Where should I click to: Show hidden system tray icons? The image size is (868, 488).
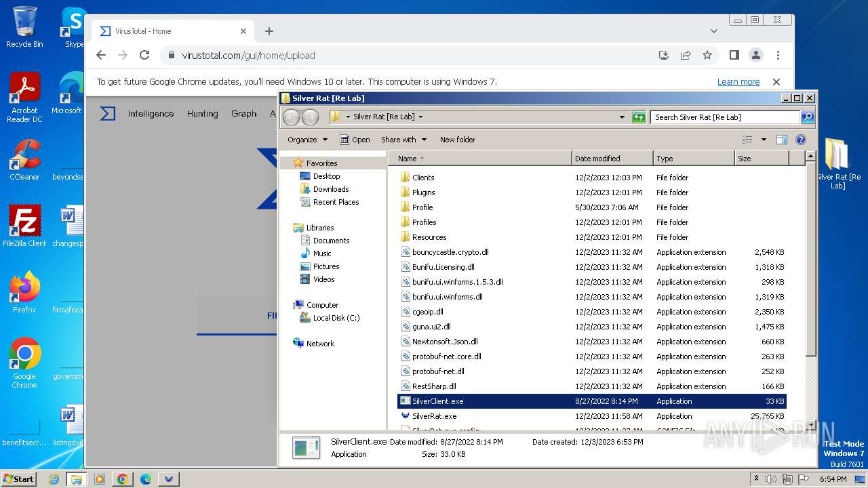pyautogui.click(x=756, y=479)
